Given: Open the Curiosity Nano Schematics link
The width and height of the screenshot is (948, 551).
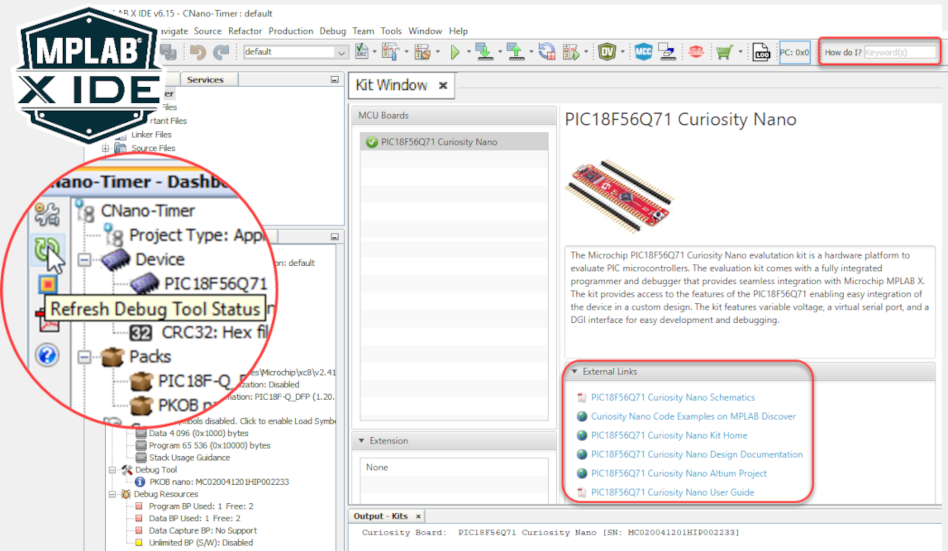Looking at the screenshot, I should (658, 398).
